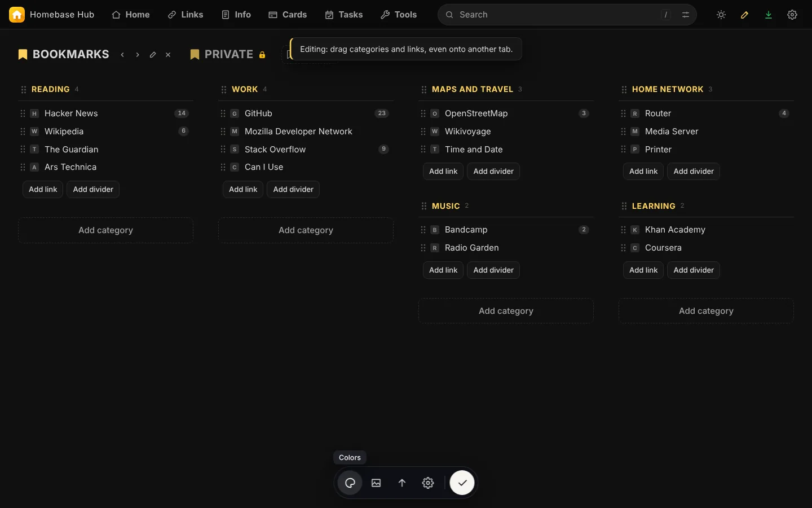Image resolution: width=812 pixels, height=508 pixels.
Task: Click the GitHub count badge 23
Action: coord(382,113)
